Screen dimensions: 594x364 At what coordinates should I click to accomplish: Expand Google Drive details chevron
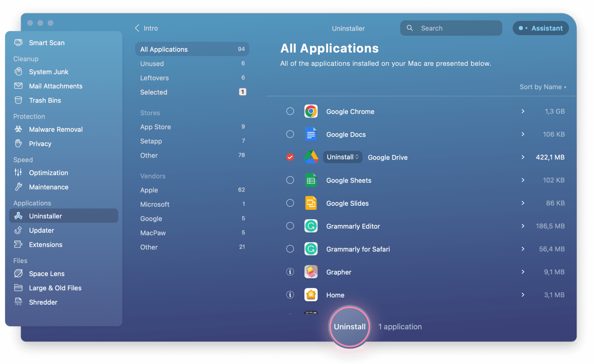(523, 157)
